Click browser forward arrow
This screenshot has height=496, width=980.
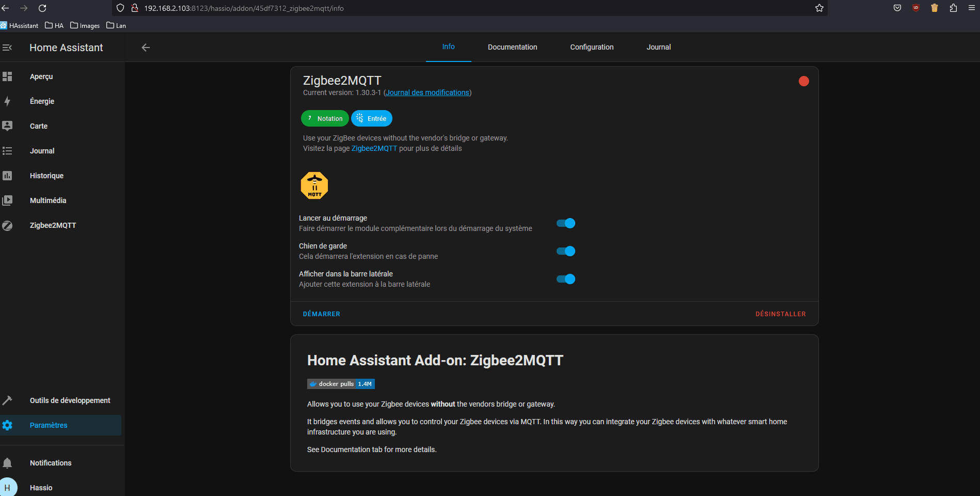(x=24, y=8)
